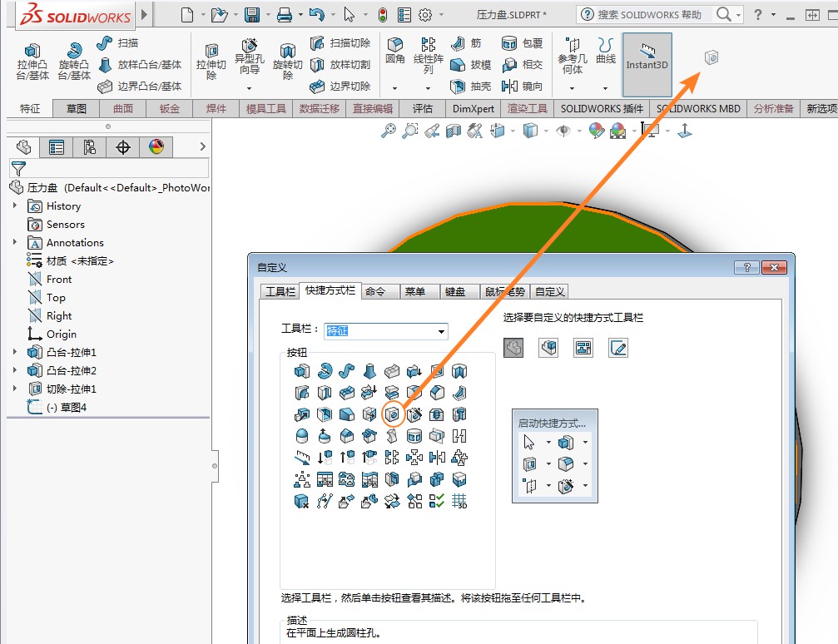Select the 边界切除 boundary cut tool
This screenshot has width=838, height=644.
tap(340, 86)
